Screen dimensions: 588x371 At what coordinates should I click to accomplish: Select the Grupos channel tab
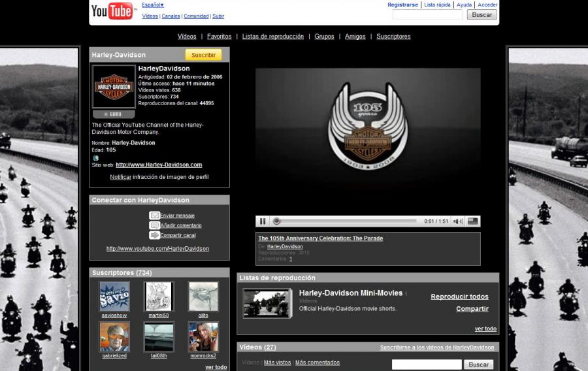click(x=324, y=37)
